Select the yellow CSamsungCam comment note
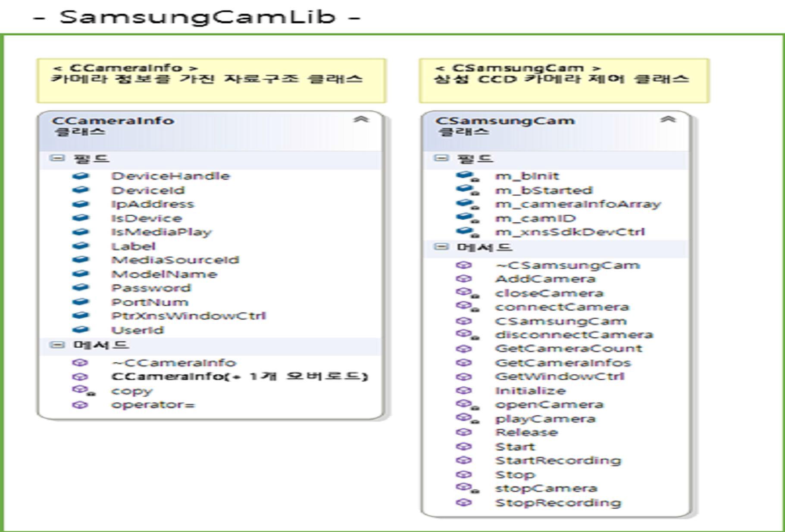 pos(564,81)
